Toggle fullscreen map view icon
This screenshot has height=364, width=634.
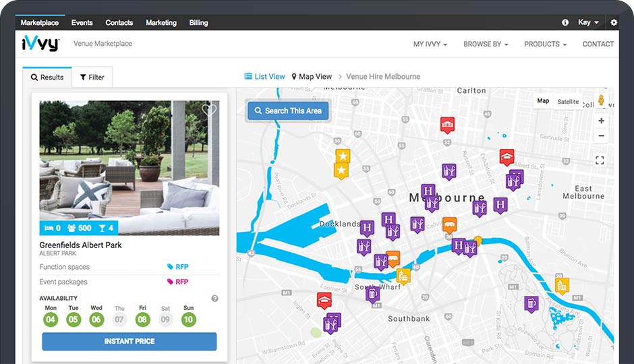tap(600, 160)
